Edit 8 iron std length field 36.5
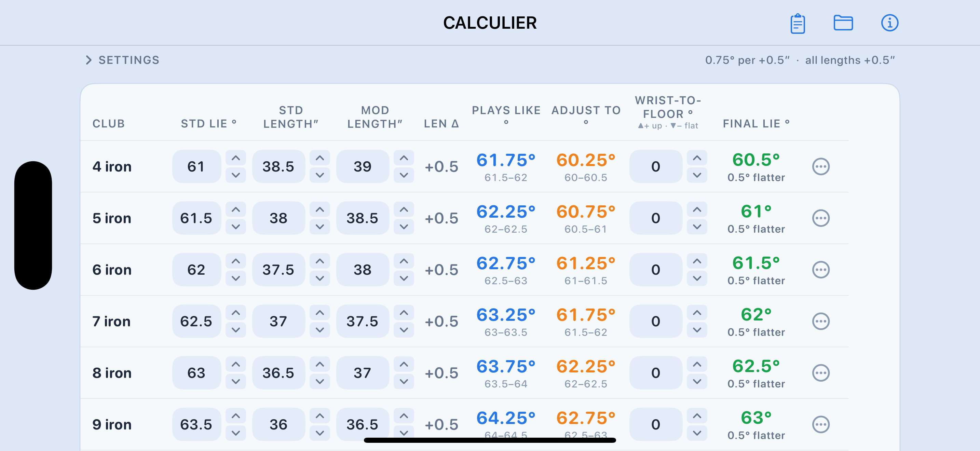The width and height of the screenshot is (980, 451). coord(278,373)
